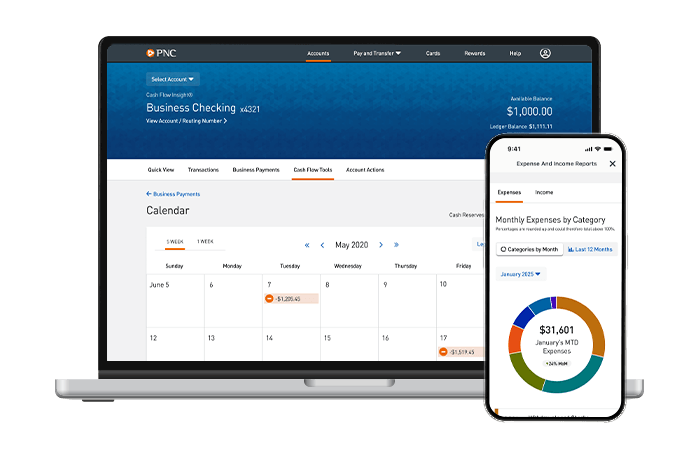Screen dimensions: 700x460
Task: Open the -$1,205.45 payment on day 7
Action: [291, 299]
